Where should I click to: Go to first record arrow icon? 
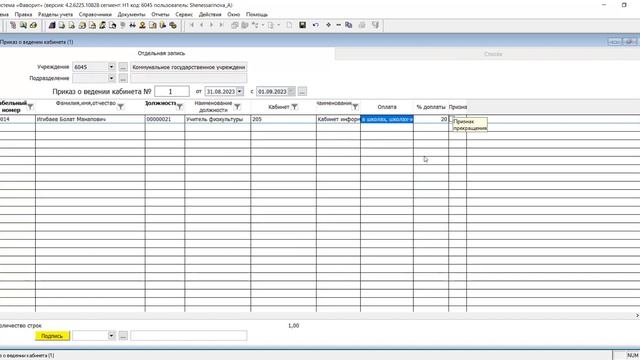[x=191, y=25]
